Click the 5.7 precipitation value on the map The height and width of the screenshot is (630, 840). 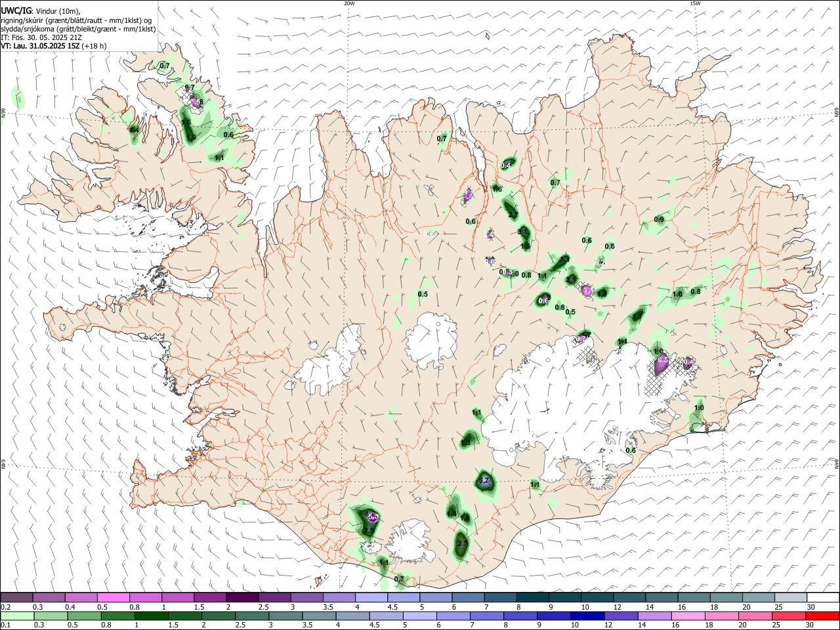(484, 481)
